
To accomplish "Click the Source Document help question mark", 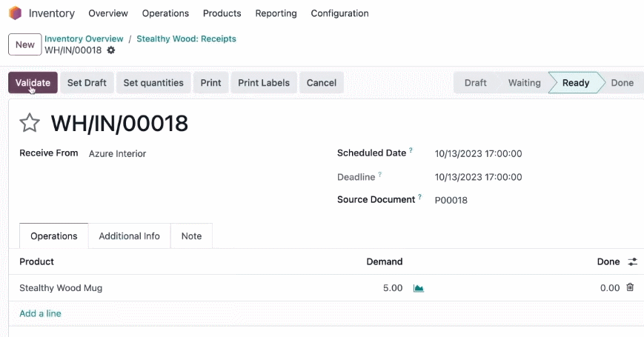I will (419, 197).
